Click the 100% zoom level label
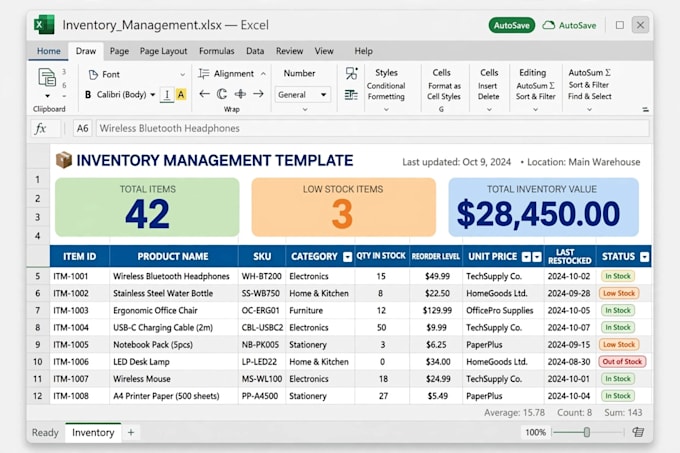 tap(535, 432)
